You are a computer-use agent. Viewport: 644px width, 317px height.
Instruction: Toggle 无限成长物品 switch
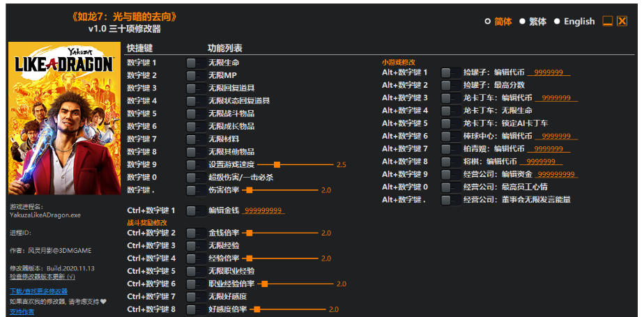[195, 127]
